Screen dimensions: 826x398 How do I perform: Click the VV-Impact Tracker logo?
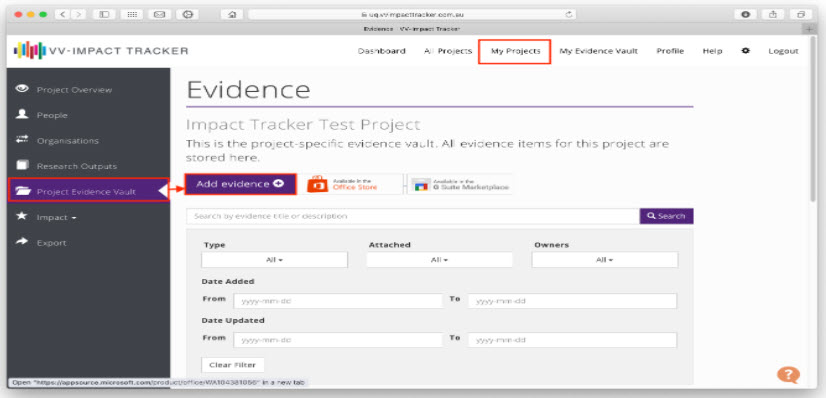[x=101, y=51]
